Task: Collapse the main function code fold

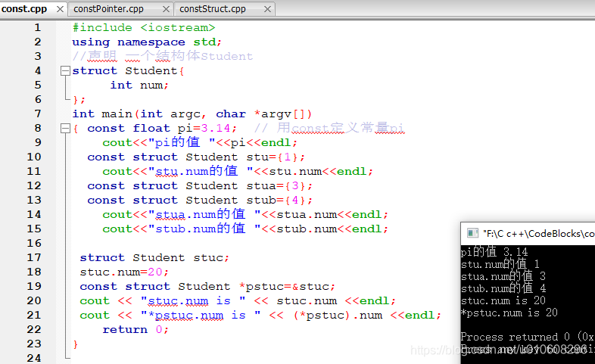Action: [x=66, y=129]
